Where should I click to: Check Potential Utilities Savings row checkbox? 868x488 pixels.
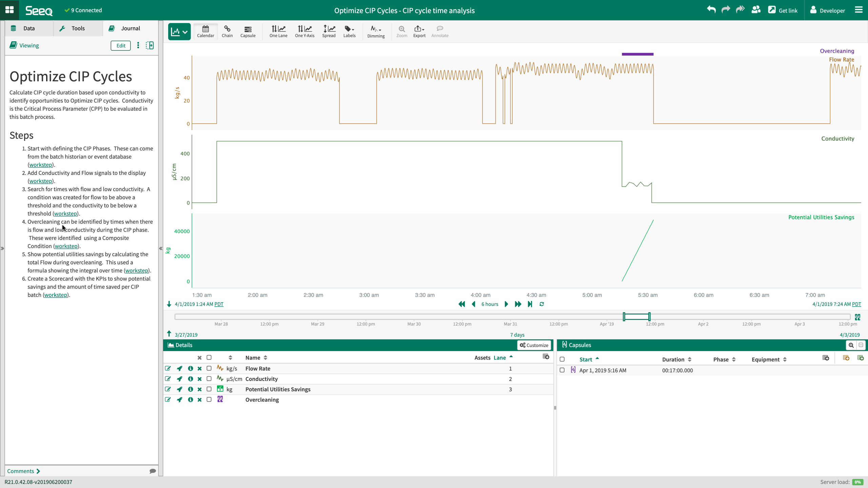point(209,389)
